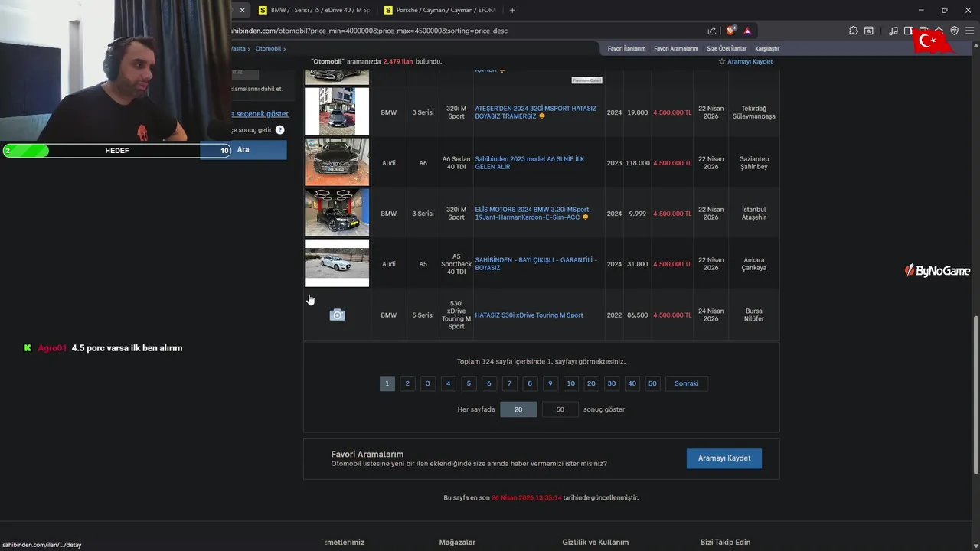Screen dimensions: 980x551
Task: Click the current page 1 button
Action: point(387,383)
